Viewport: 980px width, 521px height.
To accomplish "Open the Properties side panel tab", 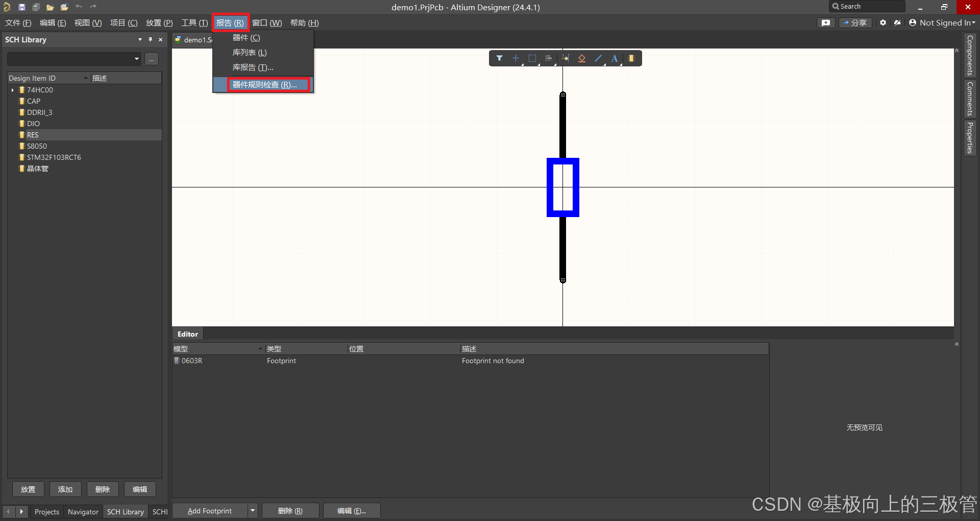I will coord(970,137).
